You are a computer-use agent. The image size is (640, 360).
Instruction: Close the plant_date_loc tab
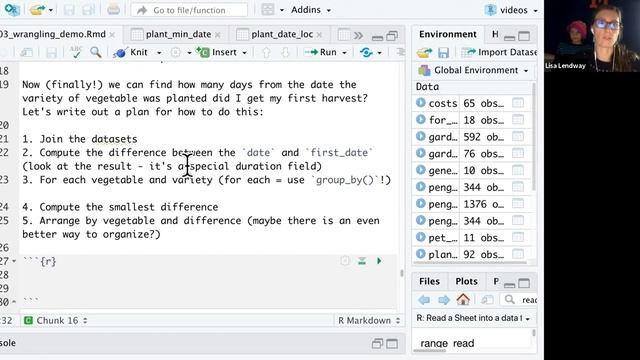(x=319, y=35)
